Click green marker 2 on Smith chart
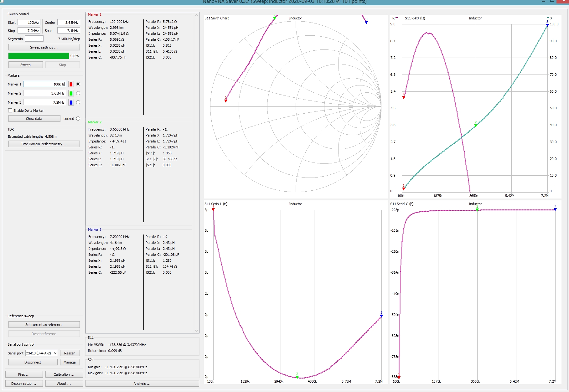Viewport: 569px width, 392px height. (275, 18)
